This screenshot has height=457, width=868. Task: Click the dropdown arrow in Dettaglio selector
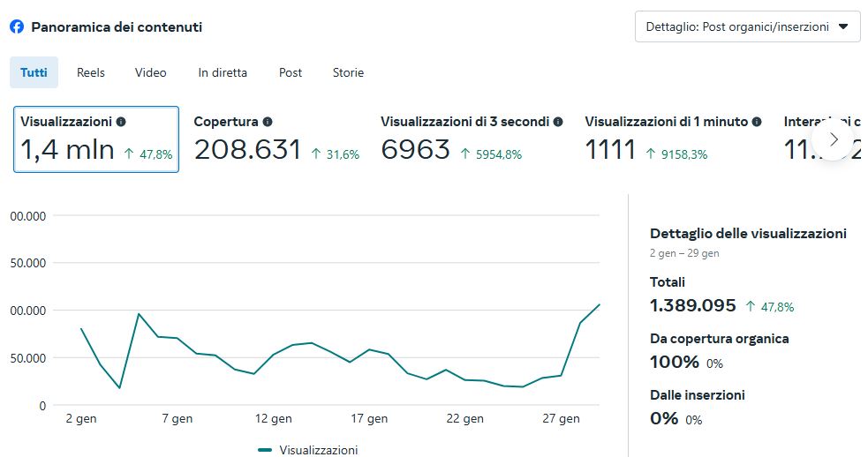(843, 26)
